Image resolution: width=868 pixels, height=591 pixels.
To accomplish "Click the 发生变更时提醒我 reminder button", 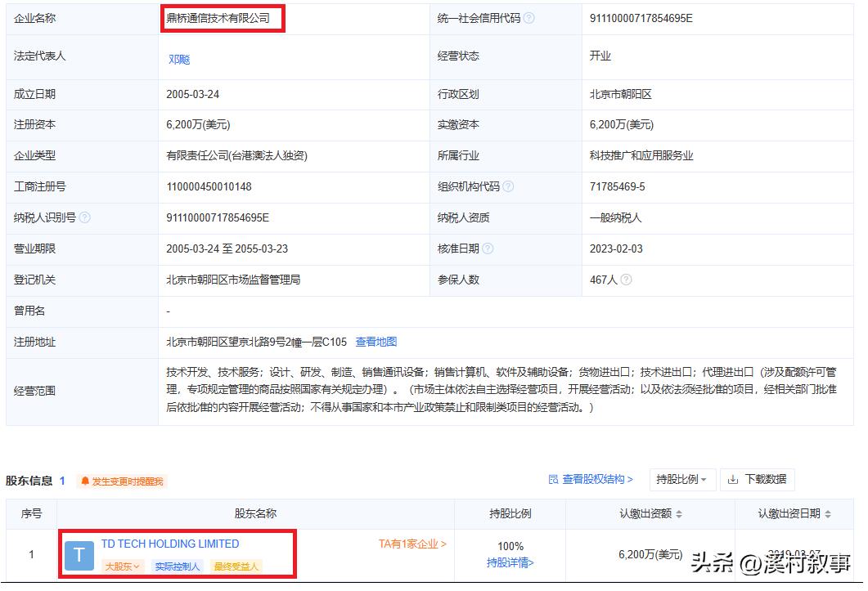I will 122,481.
